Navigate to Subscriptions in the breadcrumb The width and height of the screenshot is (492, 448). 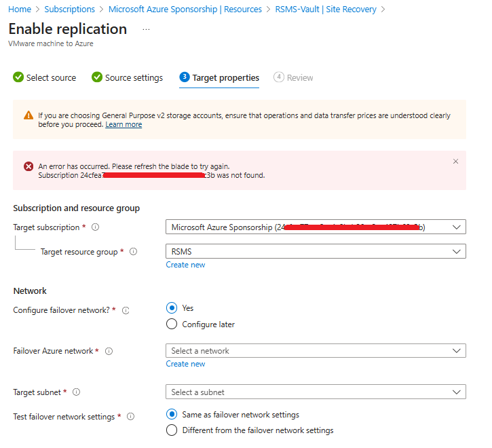(69, 10)
